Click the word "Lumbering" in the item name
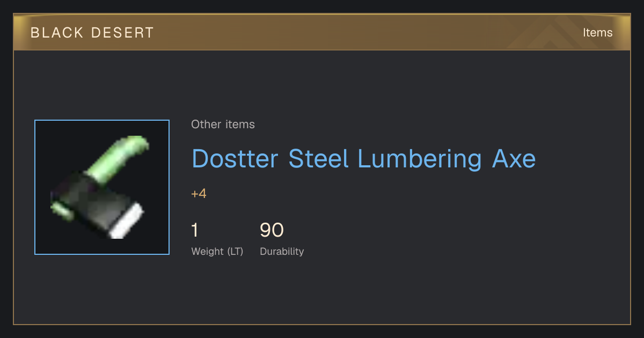Viewport: 644px width, 338px height. pyautogui.click(x=420, y=159)
